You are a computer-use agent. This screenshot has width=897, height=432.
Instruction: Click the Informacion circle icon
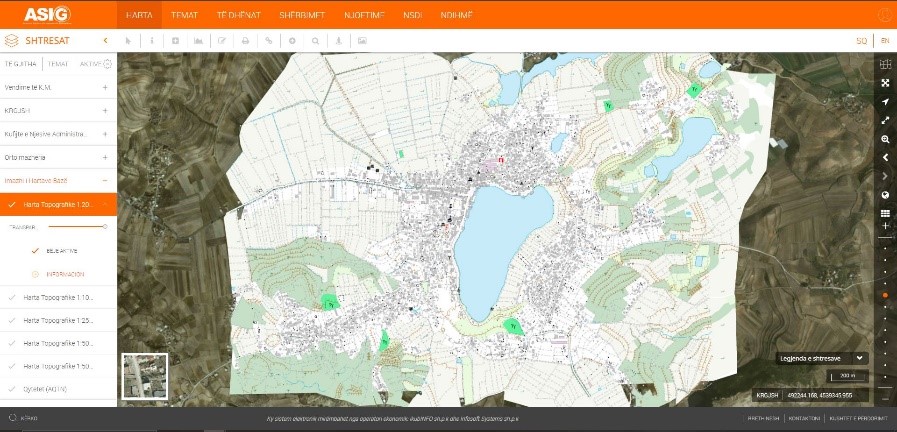click(35, 274)
